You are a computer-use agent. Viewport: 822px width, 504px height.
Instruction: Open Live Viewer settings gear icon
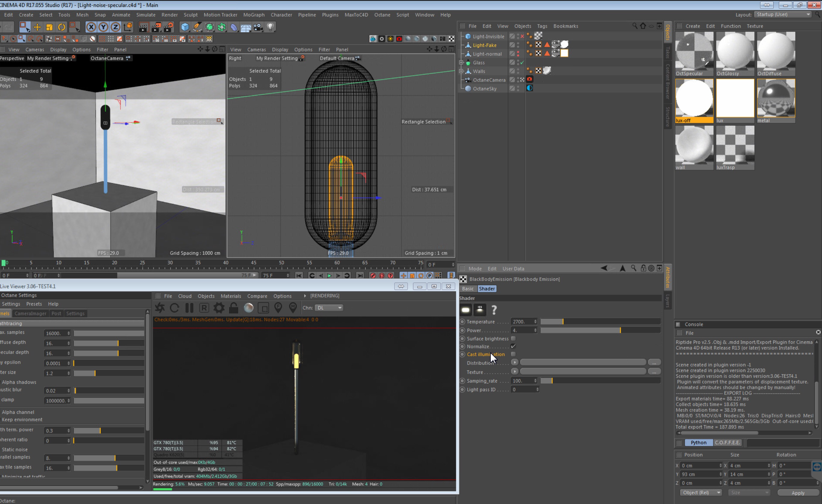(219, 308)
